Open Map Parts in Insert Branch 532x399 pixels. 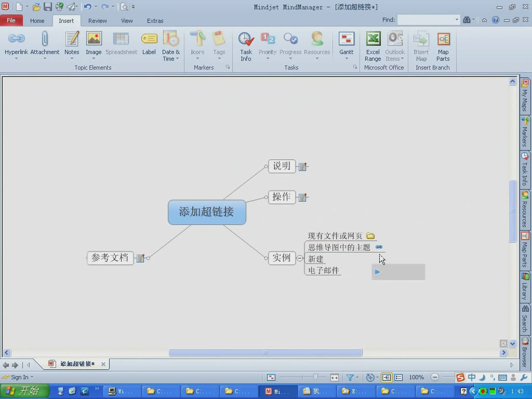click(443, 46)
